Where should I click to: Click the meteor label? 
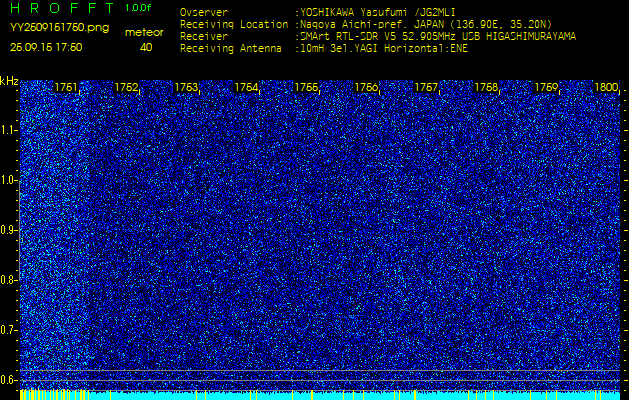tap(144, 33)
